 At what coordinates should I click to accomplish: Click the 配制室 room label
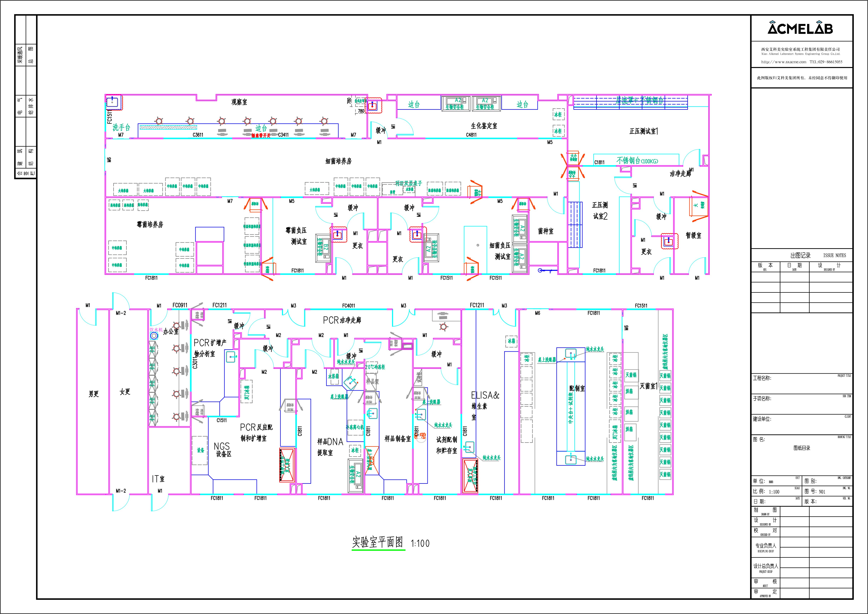coord(577,388)
